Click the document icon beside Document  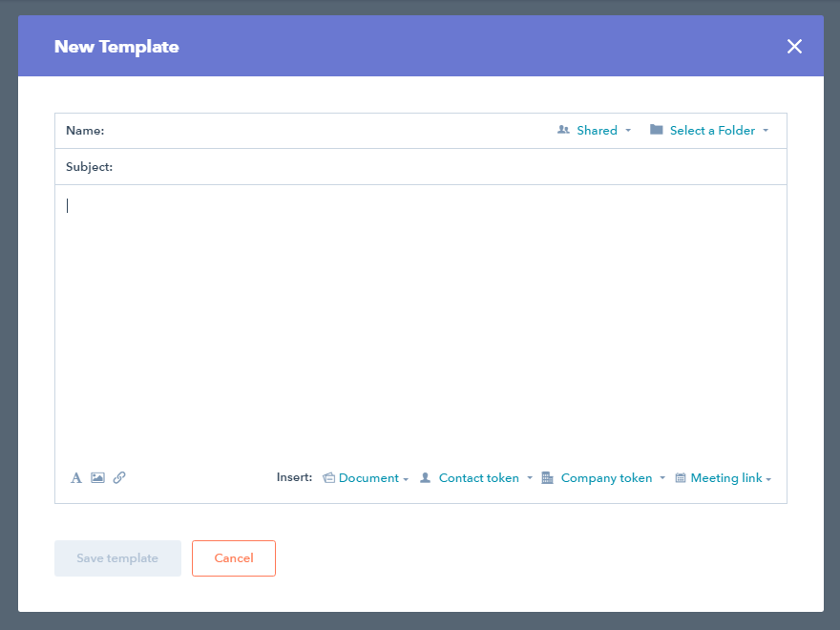[x=328, y=478]
